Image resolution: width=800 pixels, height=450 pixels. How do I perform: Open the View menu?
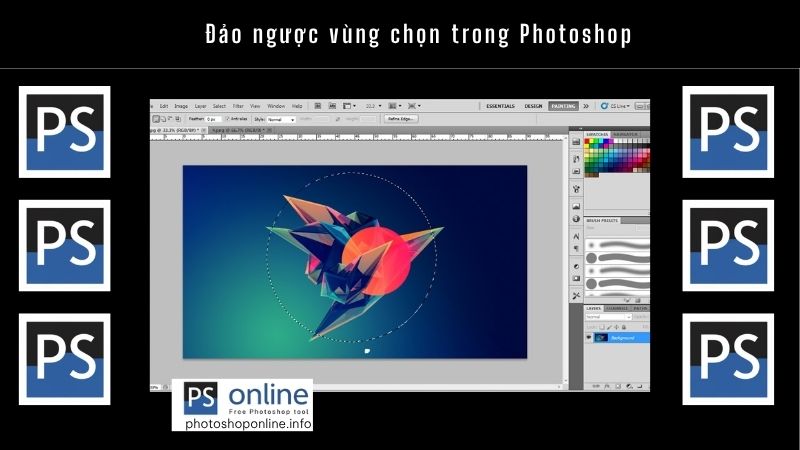tap(255, 106)
